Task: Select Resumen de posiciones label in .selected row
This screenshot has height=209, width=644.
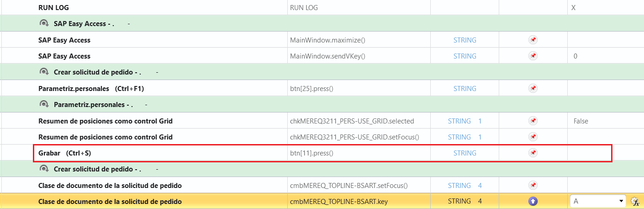Action: [x=106, y=121]
